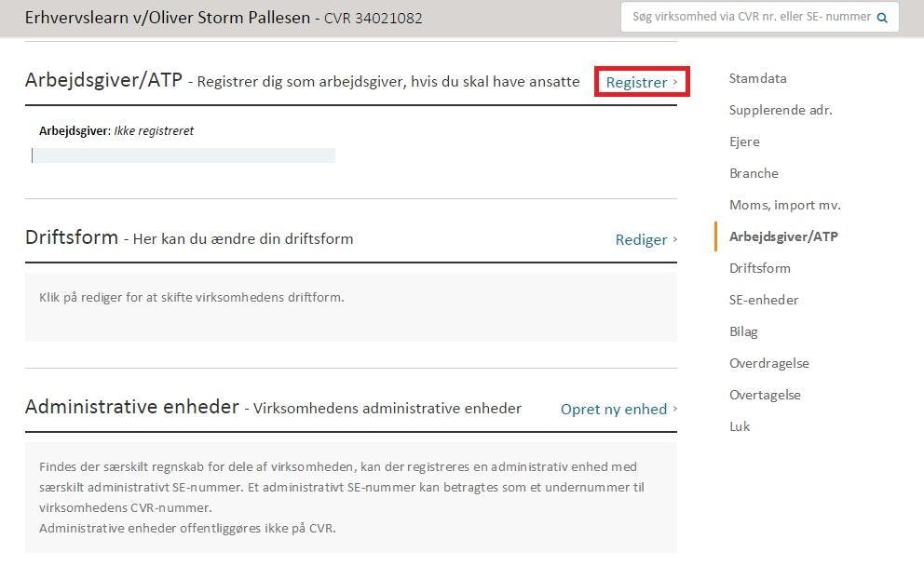The height and width of the screenshot is (566, 924).
Task: Click the search magnifier icon
Action: point(881,18)
